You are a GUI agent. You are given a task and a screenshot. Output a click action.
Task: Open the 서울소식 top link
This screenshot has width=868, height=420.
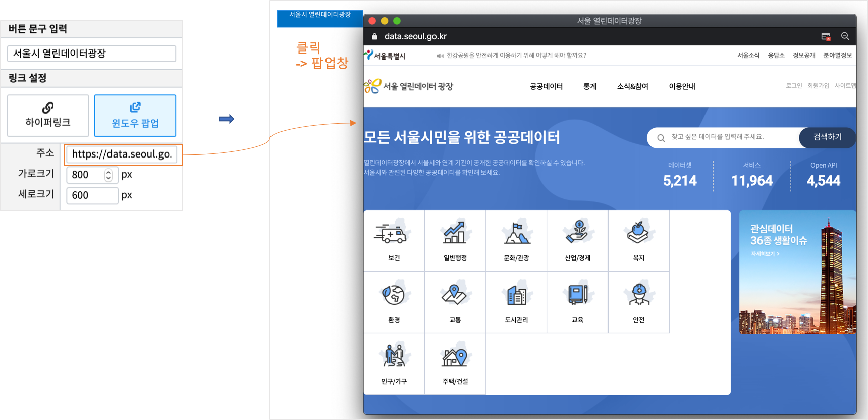click(748, 55)
